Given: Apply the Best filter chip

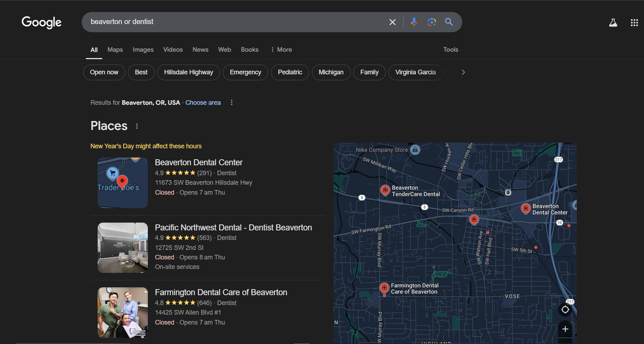Looking at the screenshot, I should click(x=141, y=72).
